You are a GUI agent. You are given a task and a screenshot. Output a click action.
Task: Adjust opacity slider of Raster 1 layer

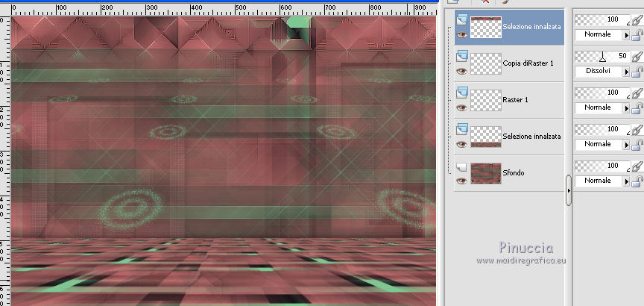point(602,93)
